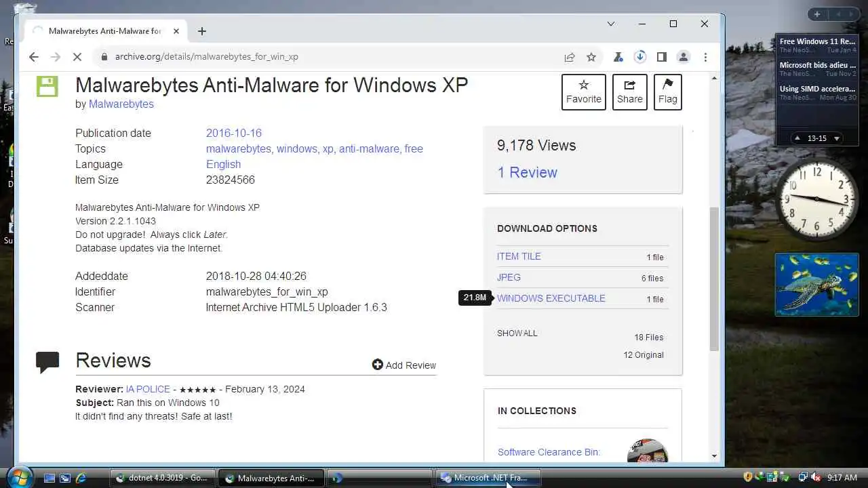
Task: Switch to dotnet 4.0.3019 taskbar window
Action: click(x=162, y=478)
